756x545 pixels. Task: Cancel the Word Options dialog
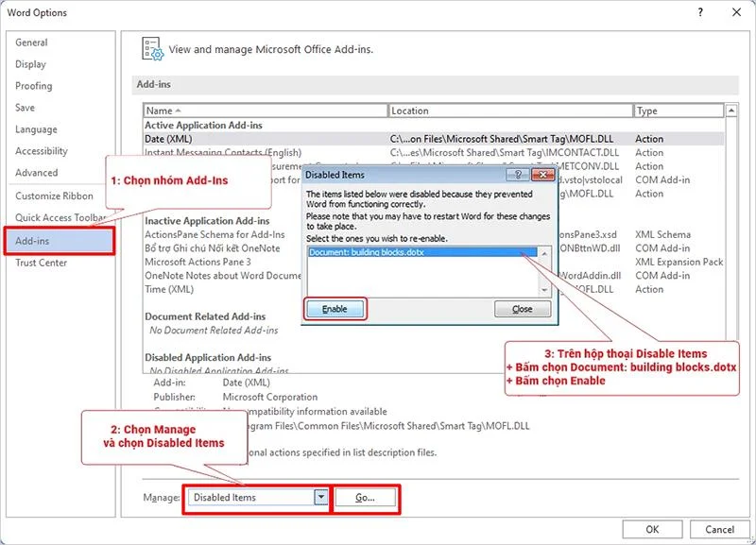pos(719,529)
